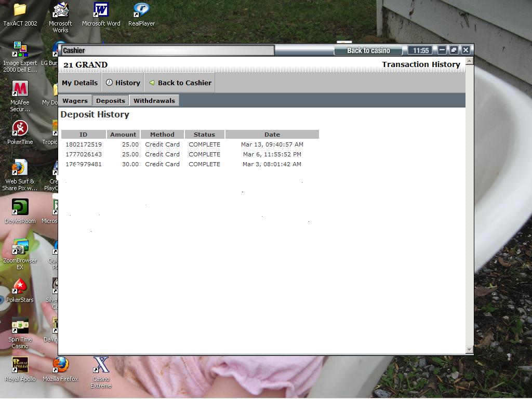The height and width of the screenshot is (399, 532).
Task: Click date Mar 3, 08:01:42 AM
Action: pyautogui.click(x=272, y=164)
